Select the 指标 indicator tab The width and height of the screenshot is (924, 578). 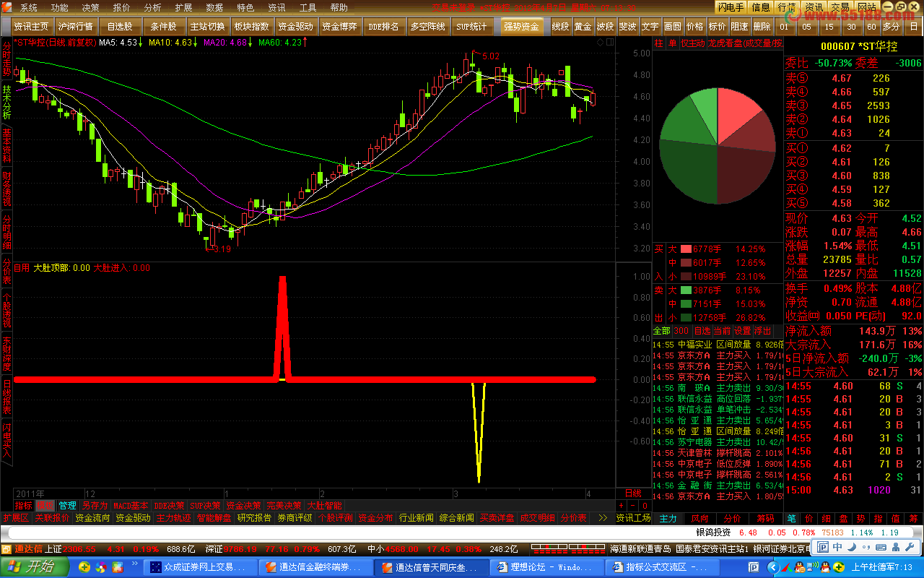[24, 506]
